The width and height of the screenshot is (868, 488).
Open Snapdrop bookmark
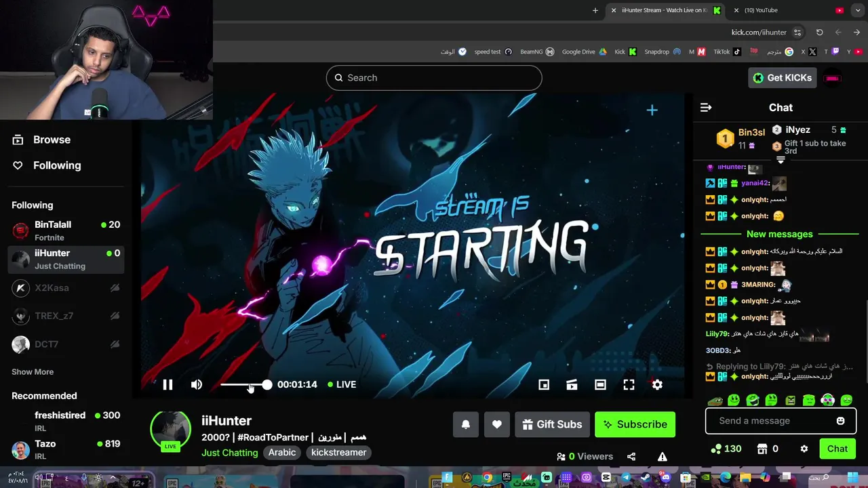tap(662, 52)
